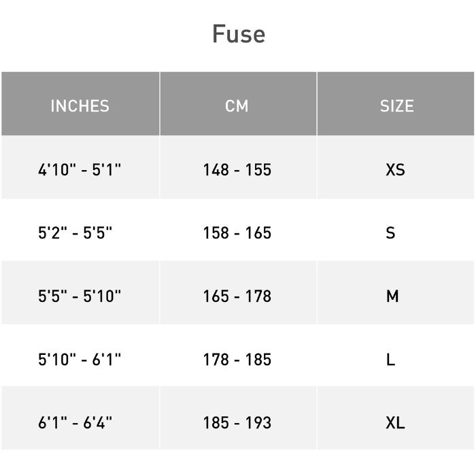Click the Fuse title heading
Image resolution: width=476 pixels, height=476 pixels.
[x=238, y=34]
